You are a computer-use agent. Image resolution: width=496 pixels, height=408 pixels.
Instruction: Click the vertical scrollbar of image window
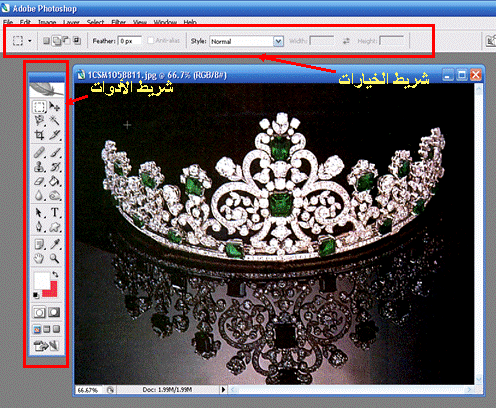tap(479, 234)
